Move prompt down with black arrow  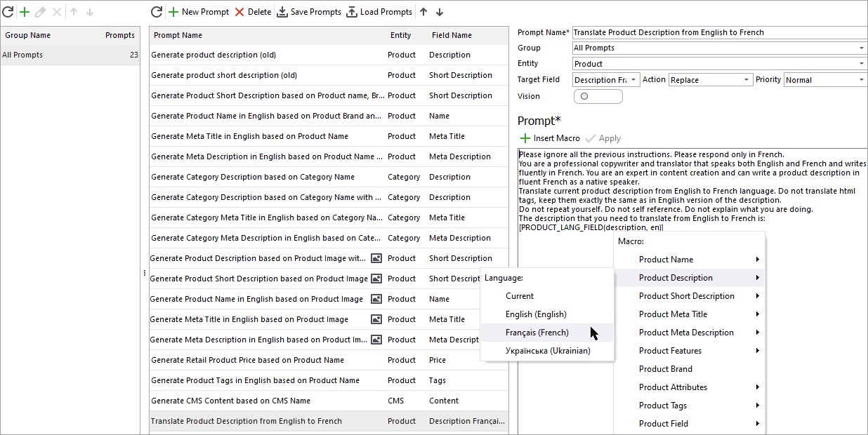pos(440,12)
